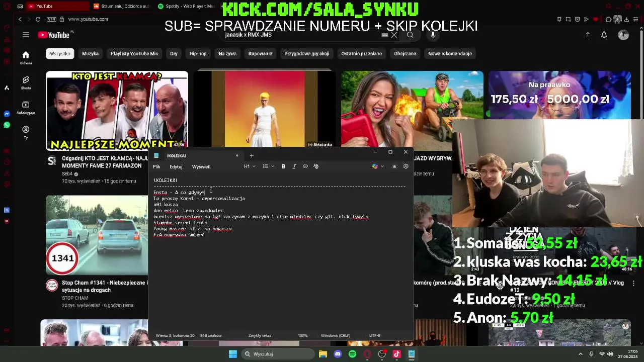Select the Obejrzane filter chip
The width and height of the screenshot is (644, 362).
point(405,53)
